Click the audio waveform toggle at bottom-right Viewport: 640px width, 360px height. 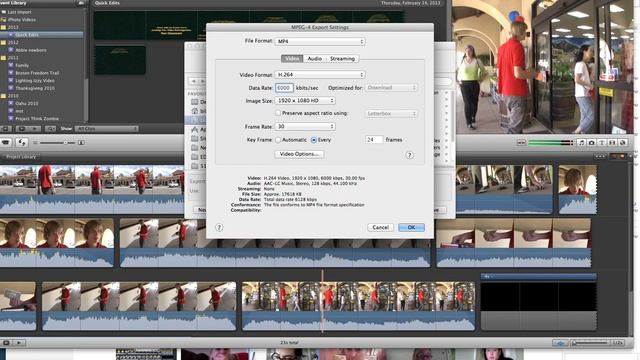pyautogui.click(x=560, y=343)
